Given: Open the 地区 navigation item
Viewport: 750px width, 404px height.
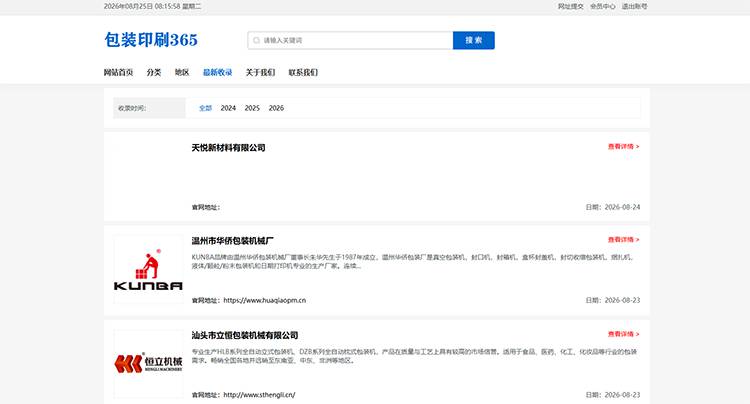Looking at the screenshot, I should [182, 72].
